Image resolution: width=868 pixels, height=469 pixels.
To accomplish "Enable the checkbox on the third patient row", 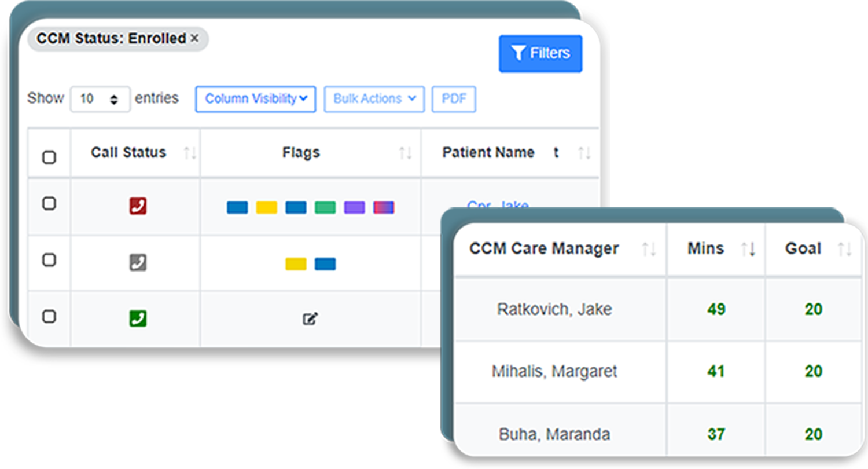I will 49,317.
